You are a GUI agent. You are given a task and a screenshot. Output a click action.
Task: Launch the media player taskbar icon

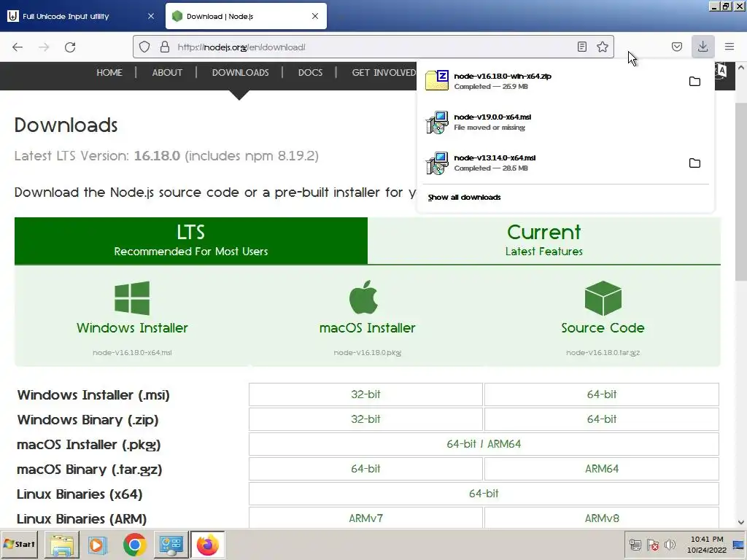[97, 544]
